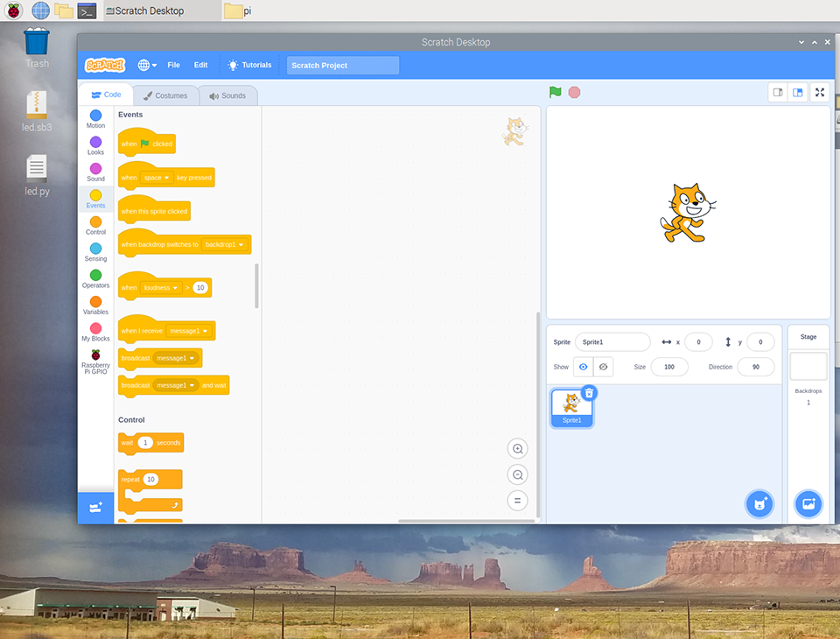Screen dimensions: 840x639
Task: Switch to small stage layout
Action: click(x=778, y=92)
